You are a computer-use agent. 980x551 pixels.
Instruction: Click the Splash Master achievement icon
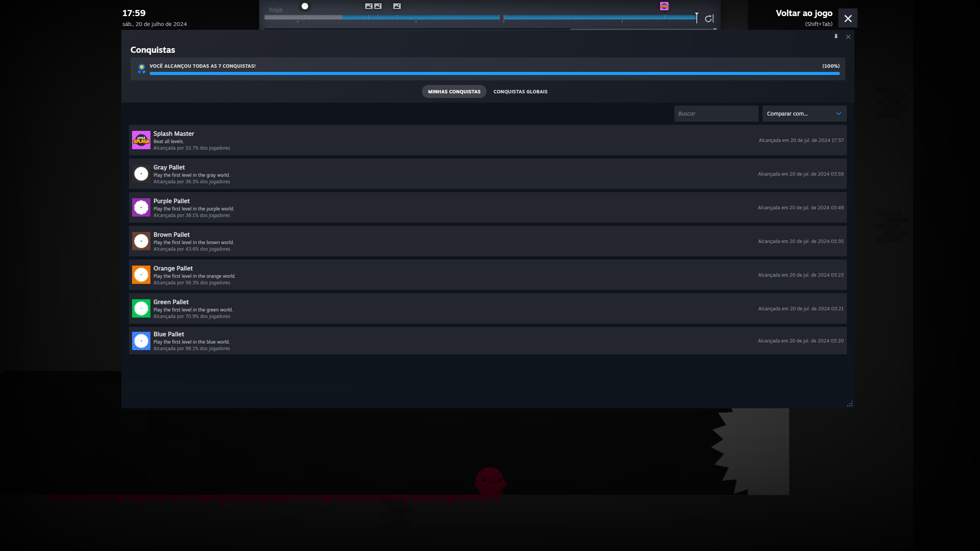141,140
